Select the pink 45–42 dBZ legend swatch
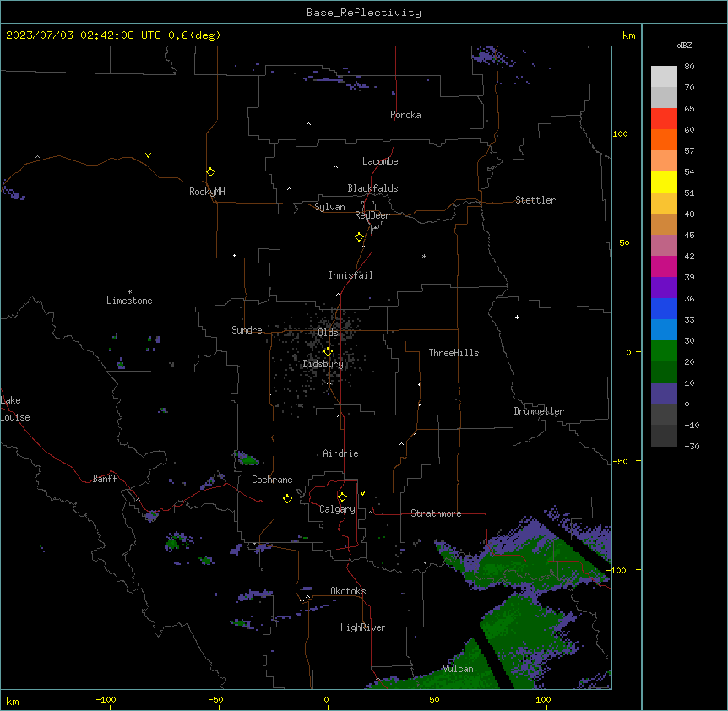728x711 pixels. click(664, 245)
